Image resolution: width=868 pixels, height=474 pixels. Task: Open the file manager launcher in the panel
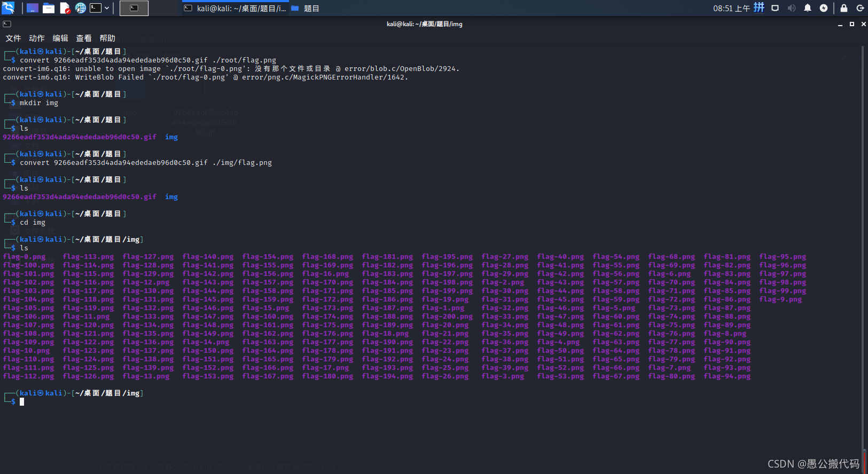(49, 8)
